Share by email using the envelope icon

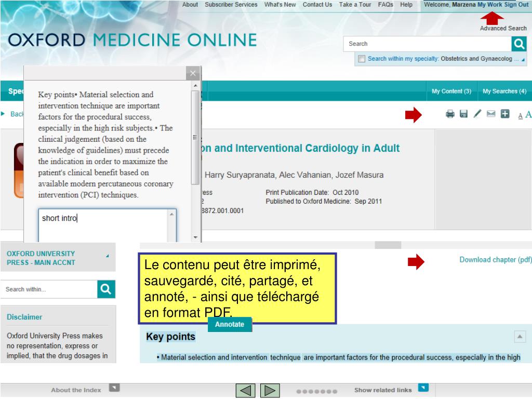pyautogui.click(x=491, y=114)
